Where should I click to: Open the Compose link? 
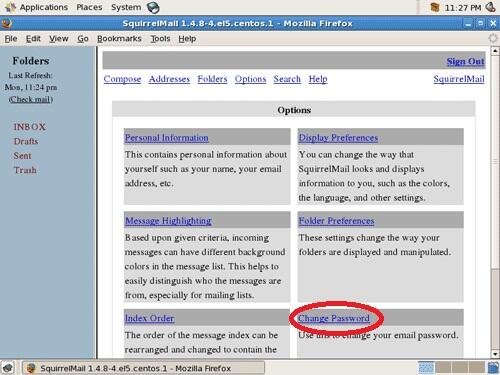[x=122, y=79]
